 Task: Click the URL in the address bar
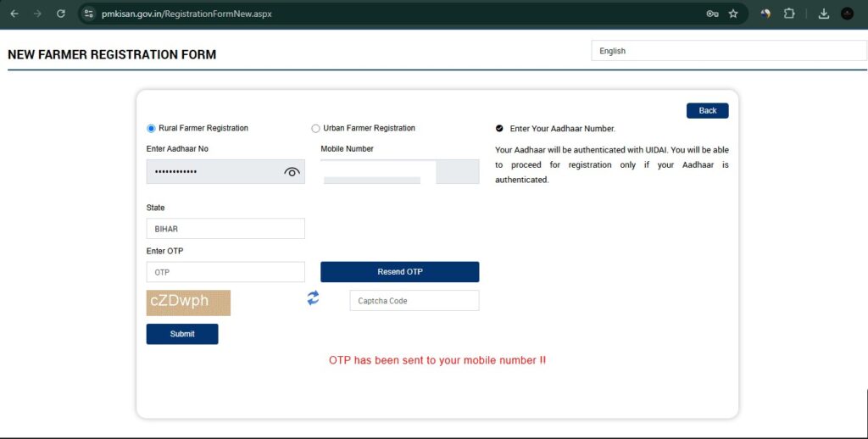pos(186,14)
